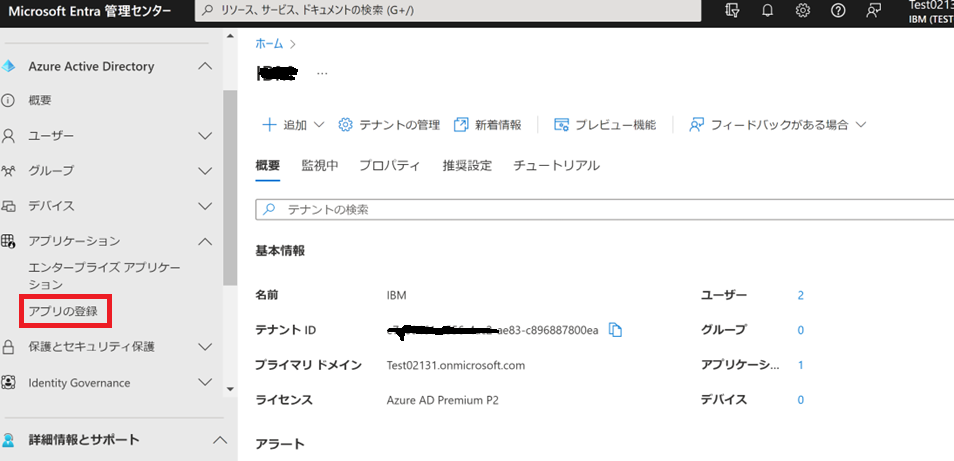Open the ellipsis menu beside the title
The width and height of the screenshot is (954, 461).
pos(322,74)
